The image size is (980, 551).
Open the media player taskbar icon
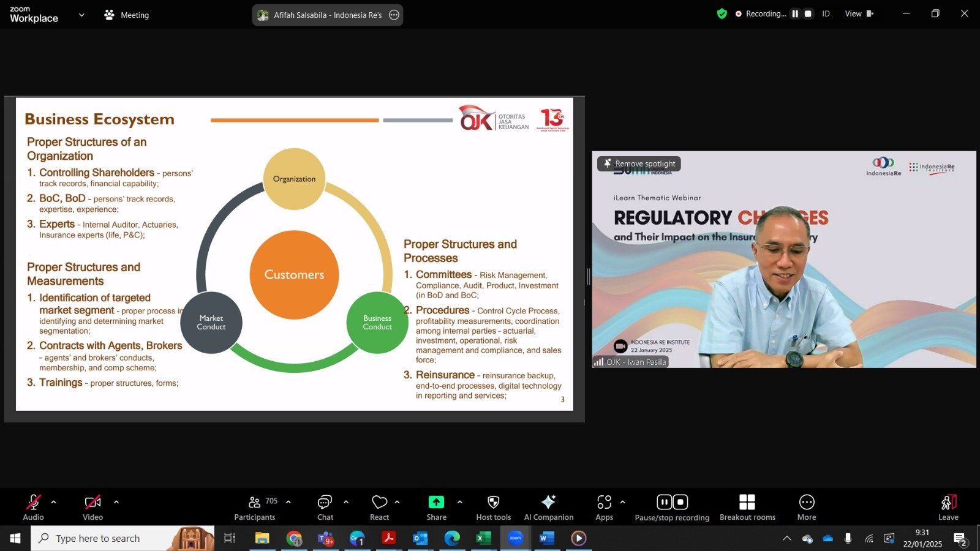pos(579,538)
